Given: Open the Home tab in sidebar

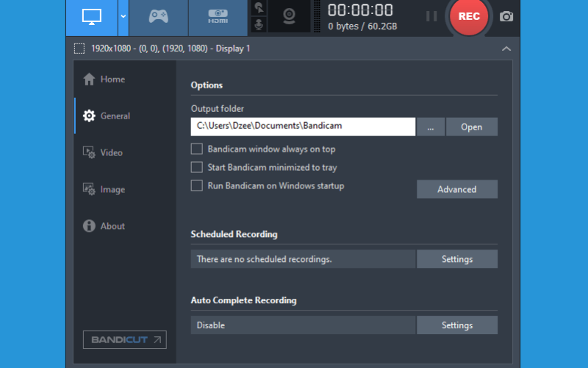Looking at the screenshot, I should pos(104,79).
